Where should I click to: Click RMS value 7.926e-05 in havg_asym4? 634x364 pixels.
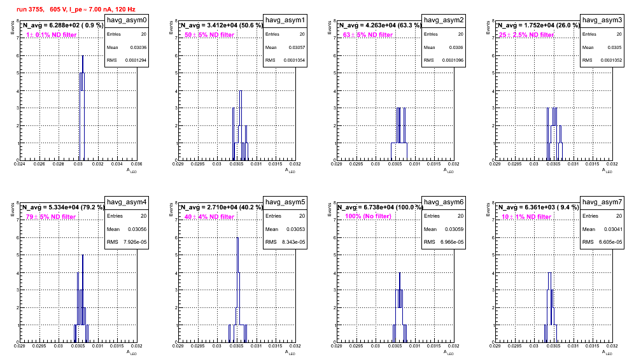136,242
